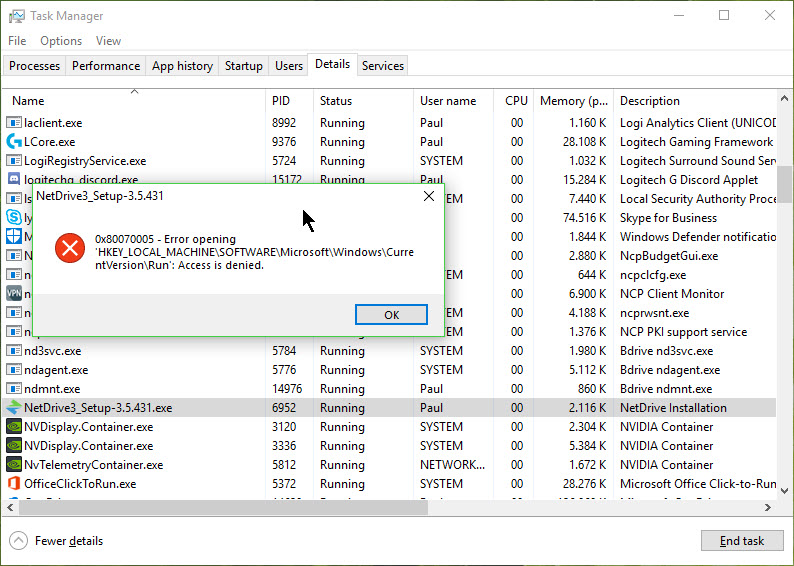Viewport: 794px width, 566px height.
Task: Close the NetDrive3_Setup error dialog
Action: click(429, 196)
